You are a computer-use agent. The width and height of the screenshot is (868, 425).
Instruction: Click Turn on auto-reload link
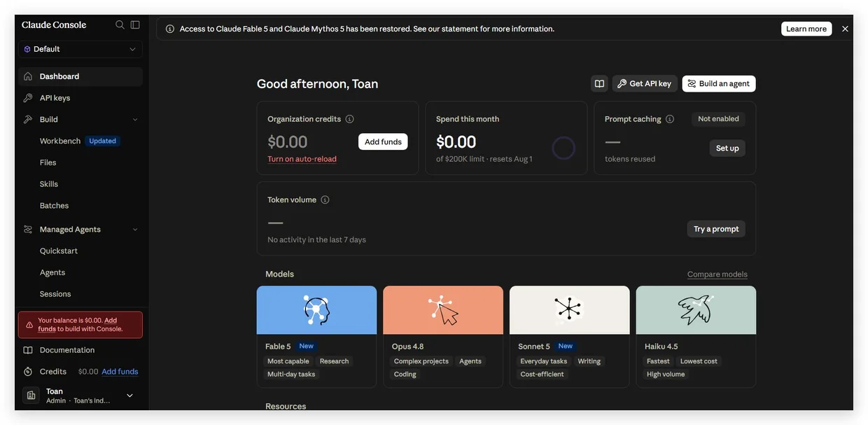coord(302,159)
